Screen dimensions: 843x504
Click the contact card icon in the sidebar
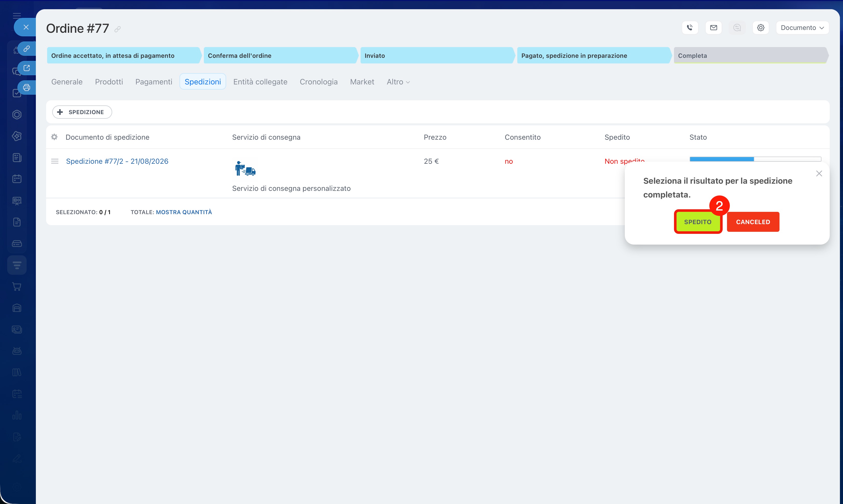click(x=17, y=330)
